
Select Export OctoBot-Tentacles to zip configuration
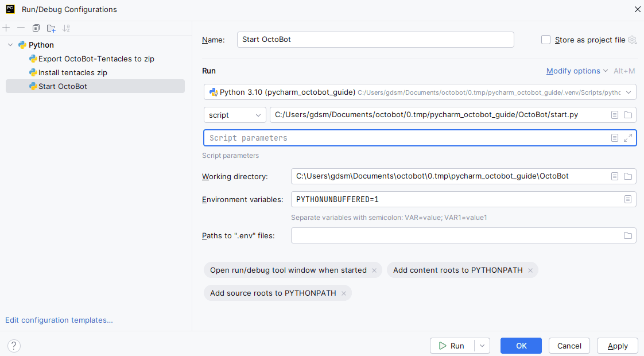click(95, 59)
